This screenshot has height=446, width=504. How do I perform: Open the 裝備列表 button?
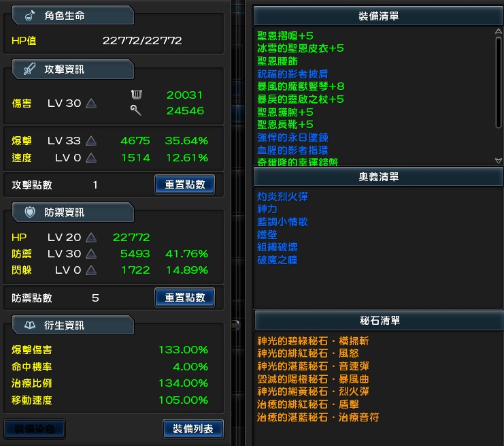point(193,428)
